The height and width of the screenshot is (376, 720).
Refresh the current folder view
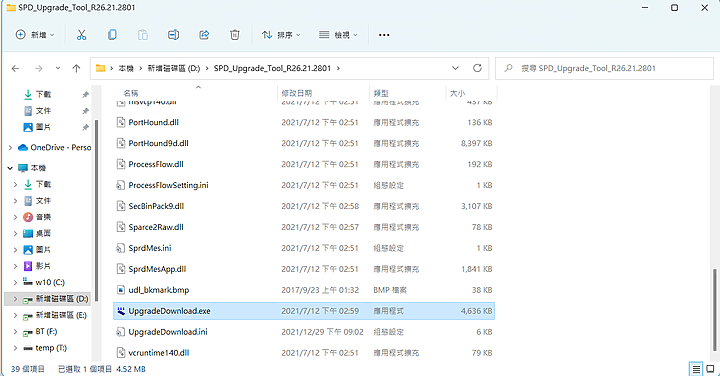coord(478,68)
